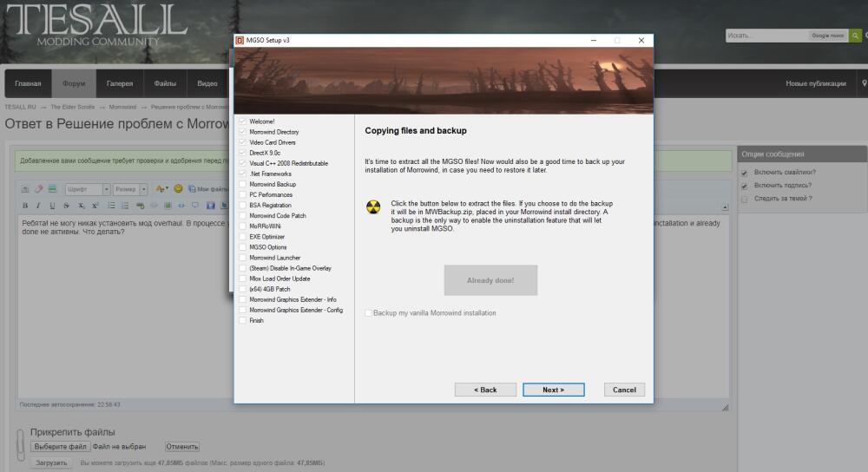Click the blue media icon in editor

coord(210,206)
